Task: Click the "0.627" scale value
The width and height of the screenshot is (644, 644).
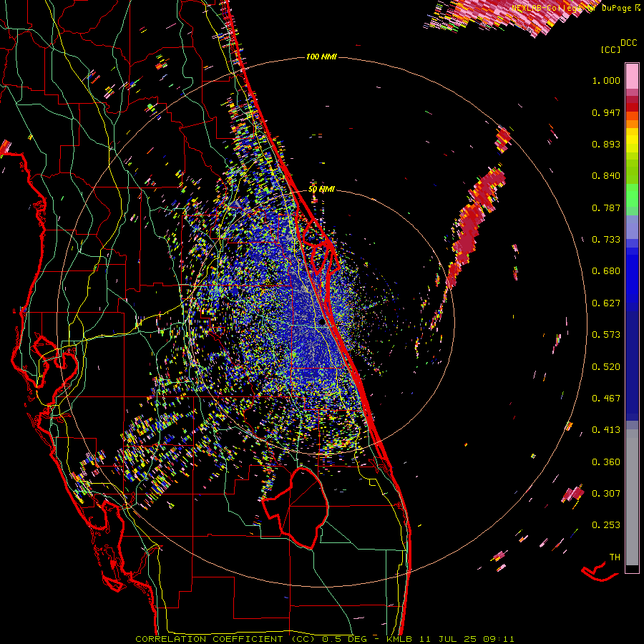Action: [606, 303]
